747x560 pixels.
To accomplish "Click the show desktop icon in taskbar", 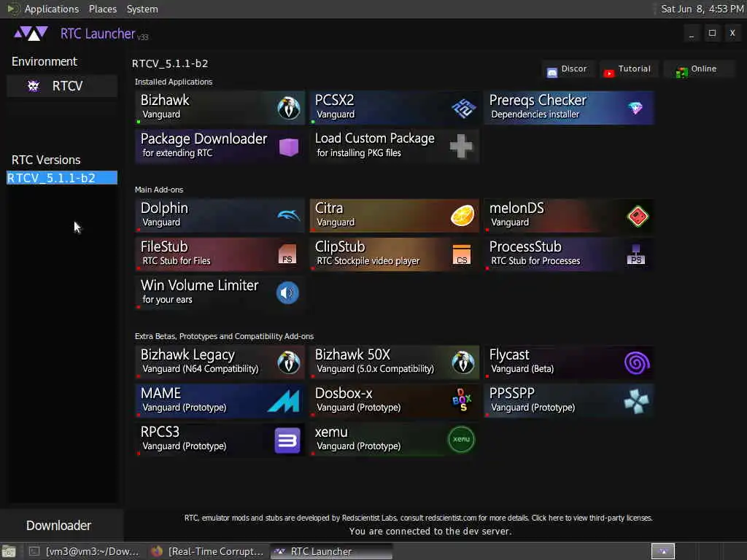I will coord(9,551).
